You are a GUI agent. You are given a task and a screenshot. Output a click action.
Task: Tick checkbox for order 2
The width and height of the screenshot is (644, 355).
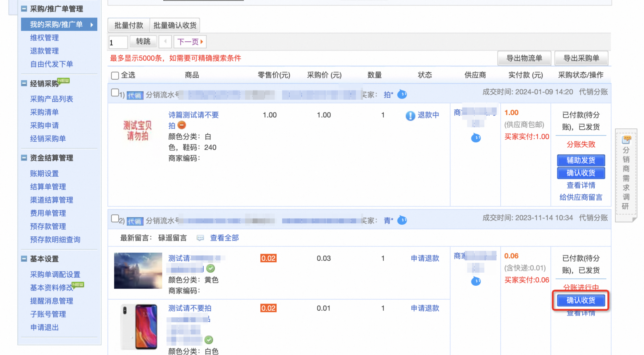[x=115, y=218]
